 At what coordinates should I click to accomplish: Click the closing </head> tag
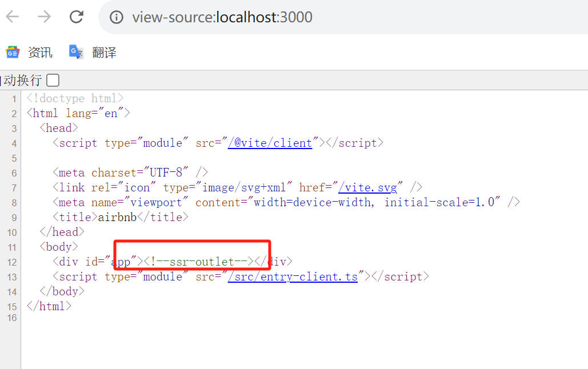click(62, 232)
